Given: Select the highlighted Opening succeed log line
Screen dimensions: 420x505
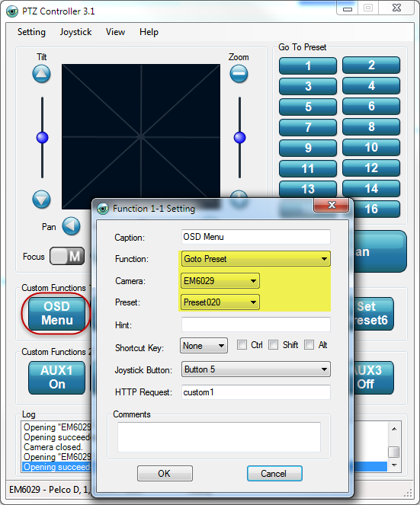Looking at the screenshot, I should coord(56,467).
